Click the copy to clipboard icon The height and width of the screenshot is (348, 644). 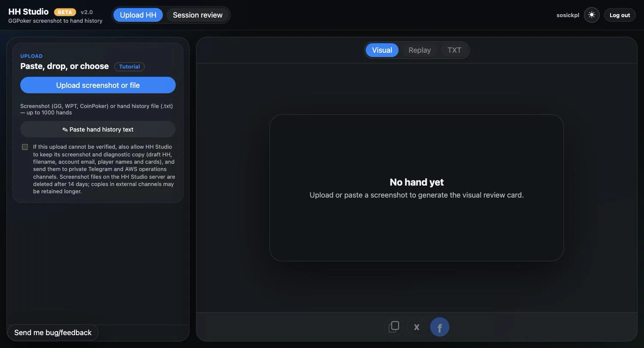point(394,327)
